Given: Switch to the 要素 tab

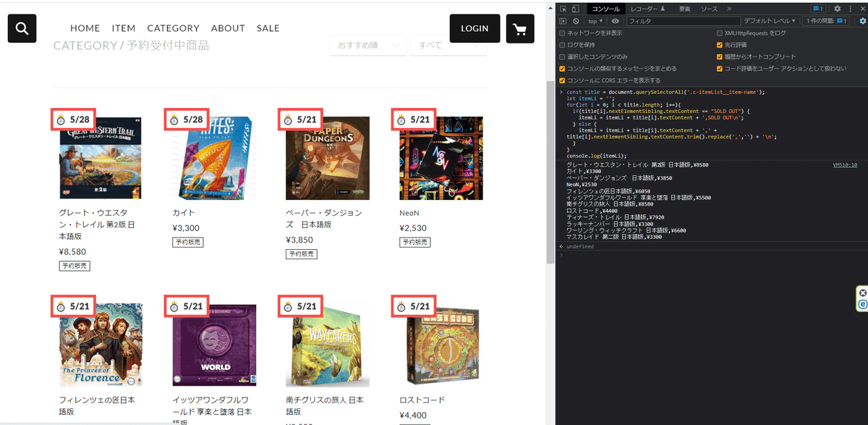Looking at the screenshot, I should [684, 9].
